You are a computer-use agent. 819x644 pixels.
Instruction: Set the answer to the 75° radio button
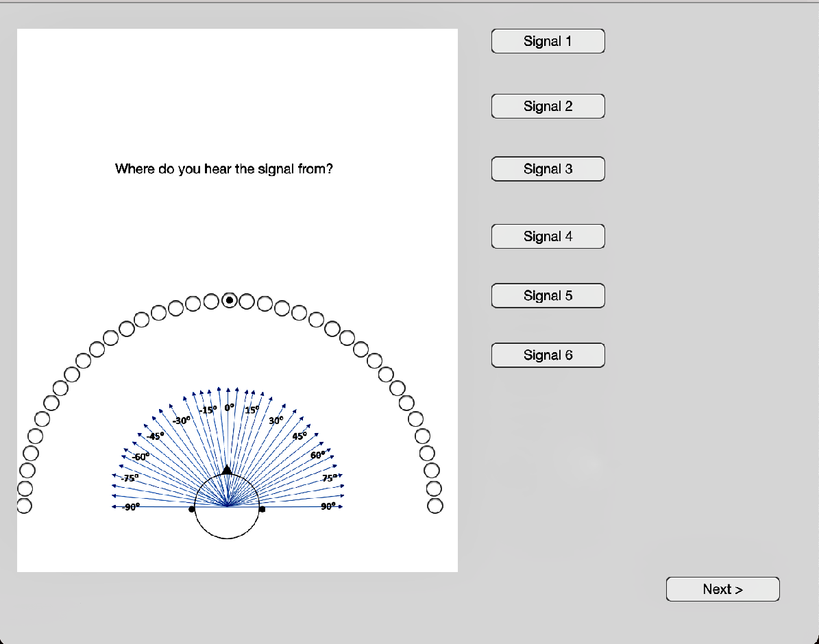(x=427, y=453)
